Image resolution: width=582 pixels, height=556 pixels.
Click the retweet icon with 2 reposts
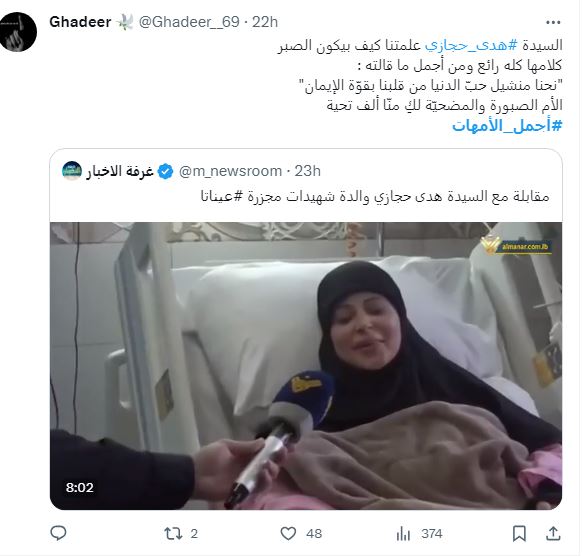173,534
